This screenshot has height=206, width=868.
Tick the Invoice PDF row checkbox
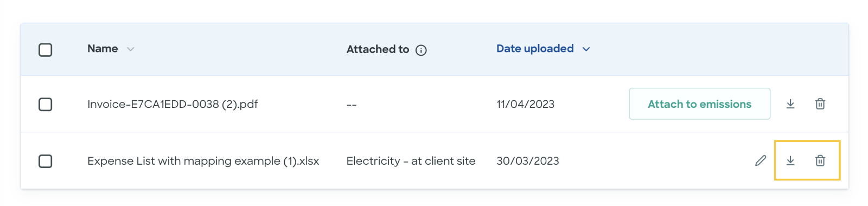[x=46, y=104]
